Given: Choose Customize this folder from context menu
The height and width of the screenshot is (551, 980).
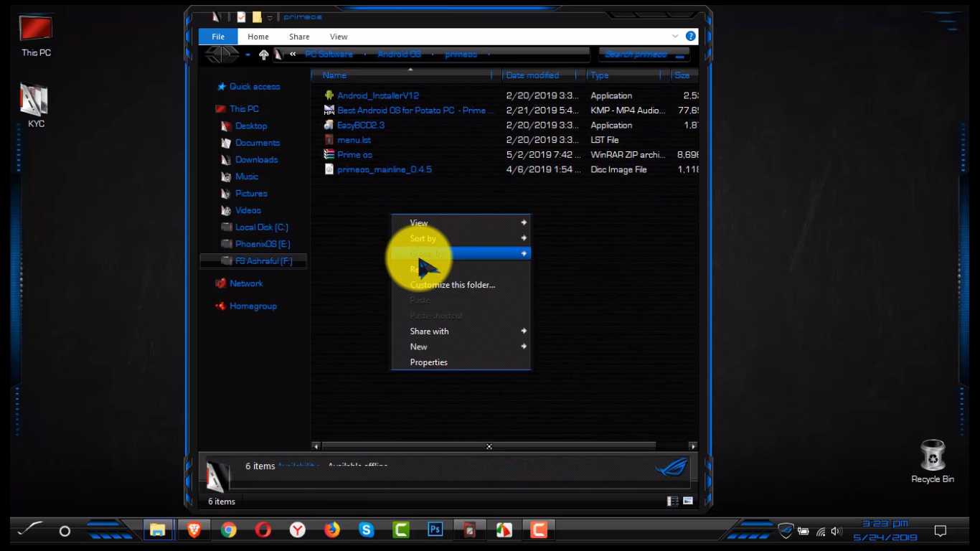Looking at the screenshot, I should click(461, 285).
